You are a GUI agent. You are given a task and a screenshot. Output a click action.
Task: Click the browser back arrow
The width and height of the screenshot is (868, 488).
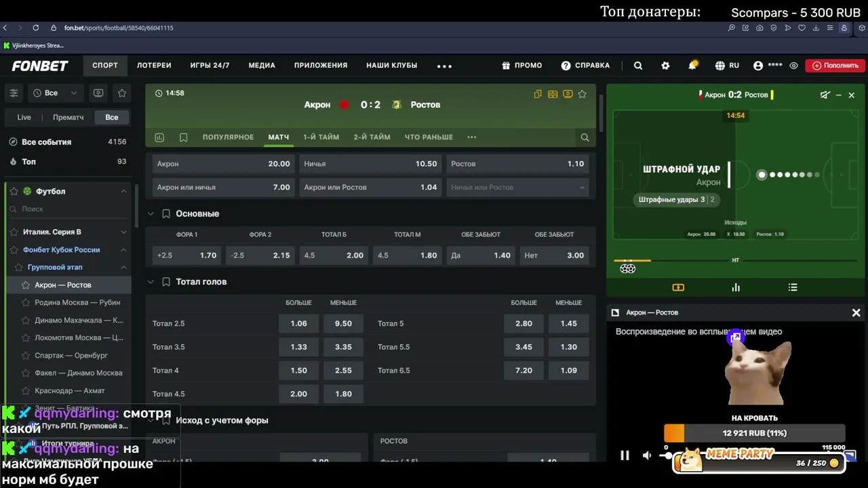tap(5, 28)
